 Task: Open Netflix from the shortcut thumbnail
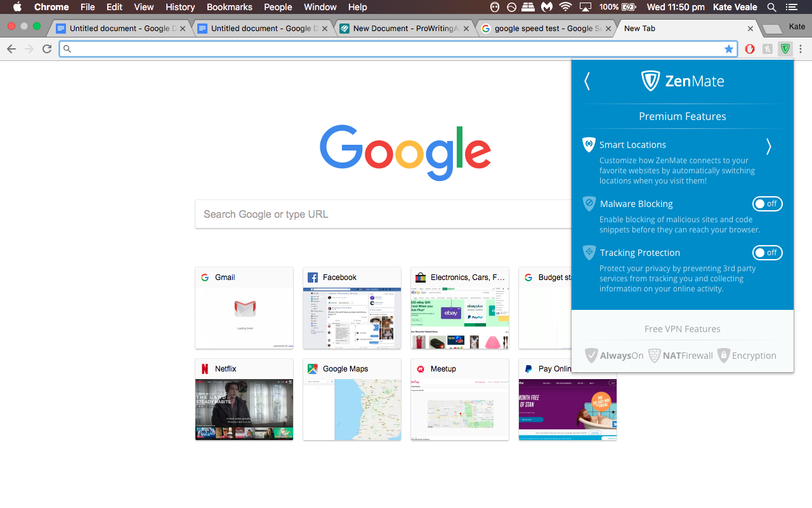[x=244, y=399]
